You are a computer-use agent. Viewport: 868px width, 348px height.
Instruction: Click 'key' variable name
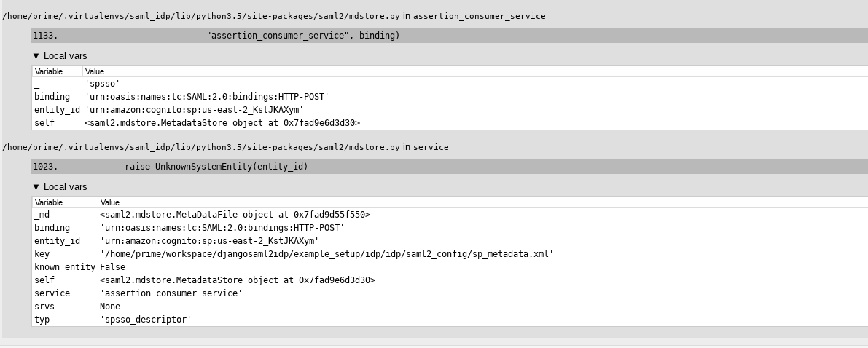[42, 254]
